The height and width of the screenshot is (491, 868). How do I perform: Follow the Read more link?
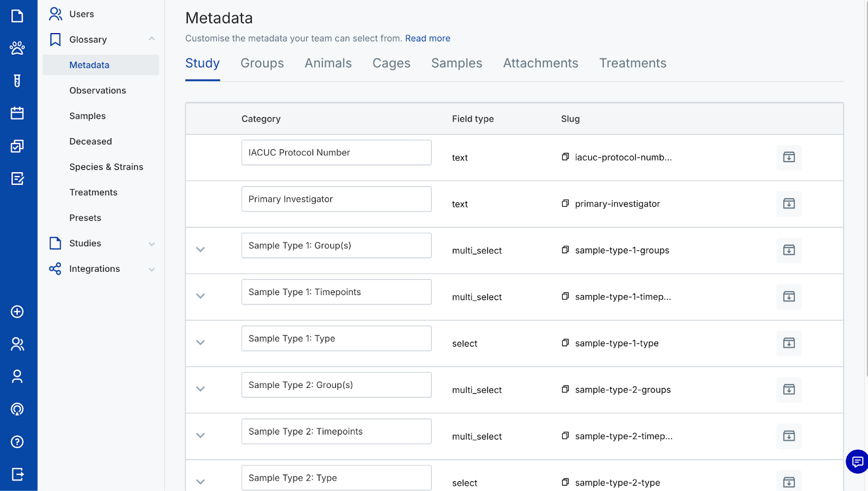pos(427,39)
